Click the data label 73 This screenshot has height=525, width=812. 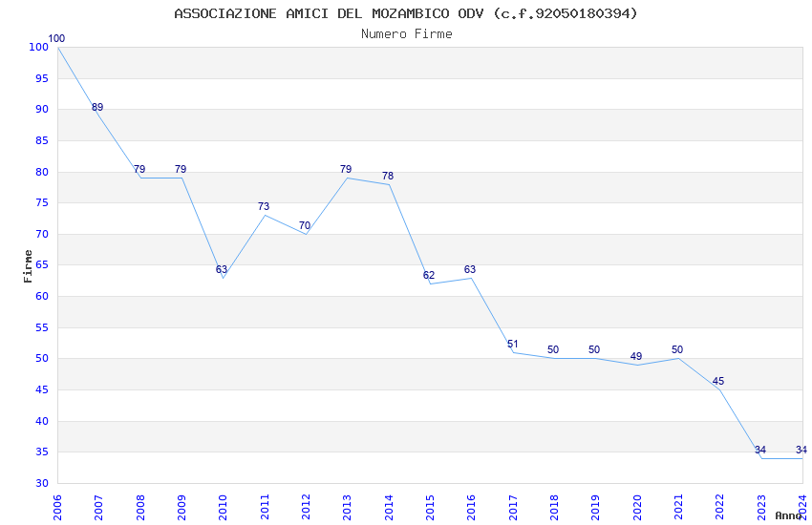tap(264, 206)
